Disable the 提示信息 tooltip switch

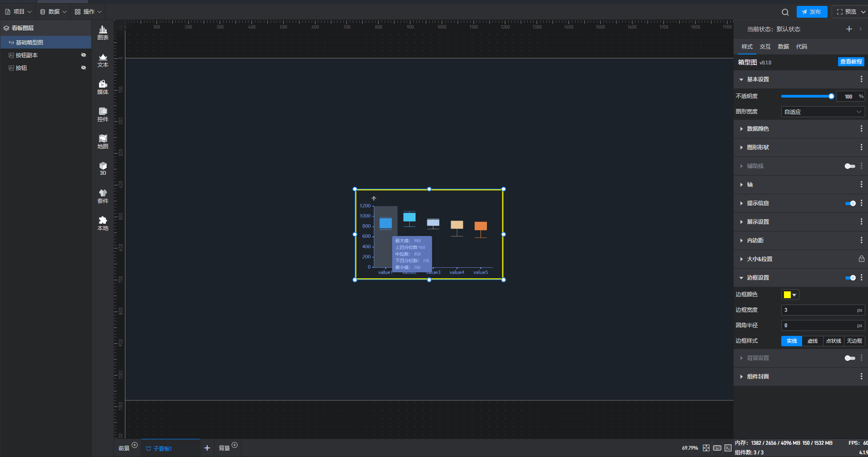[850, 203]
